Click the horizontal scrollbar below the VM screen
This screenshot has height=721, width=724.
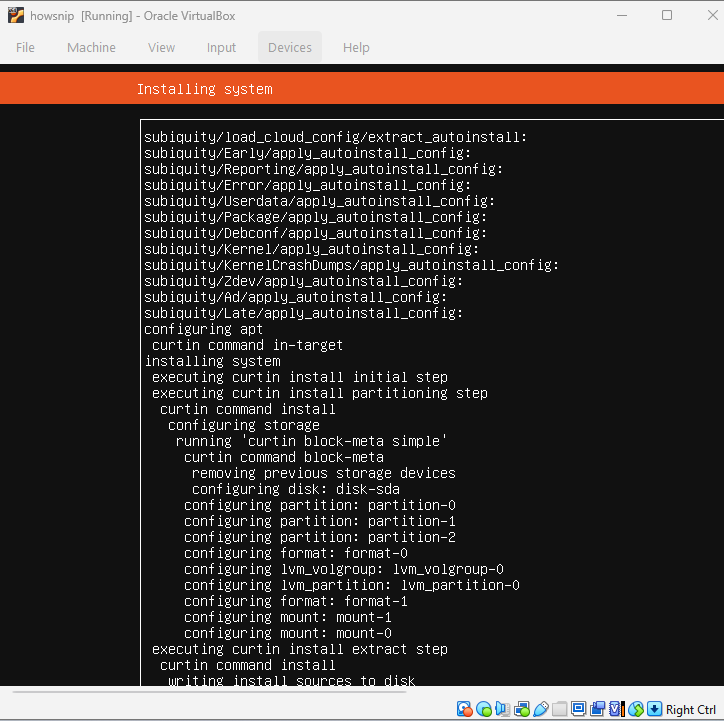click(x=209, y=692)
